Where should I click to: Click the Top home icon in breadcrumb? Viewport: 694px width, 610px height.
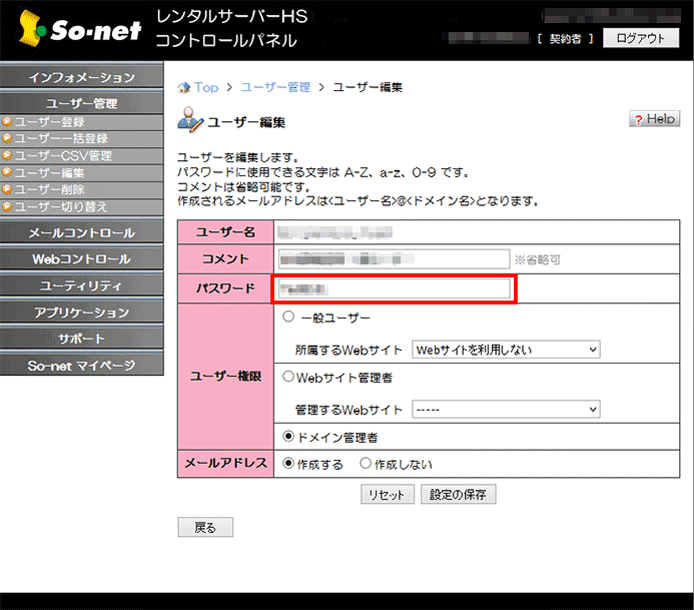pos(184,88)
